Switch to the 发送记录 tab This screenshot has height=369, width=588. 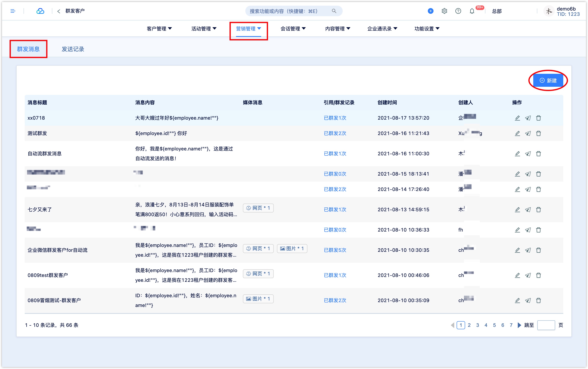point(73,49)
